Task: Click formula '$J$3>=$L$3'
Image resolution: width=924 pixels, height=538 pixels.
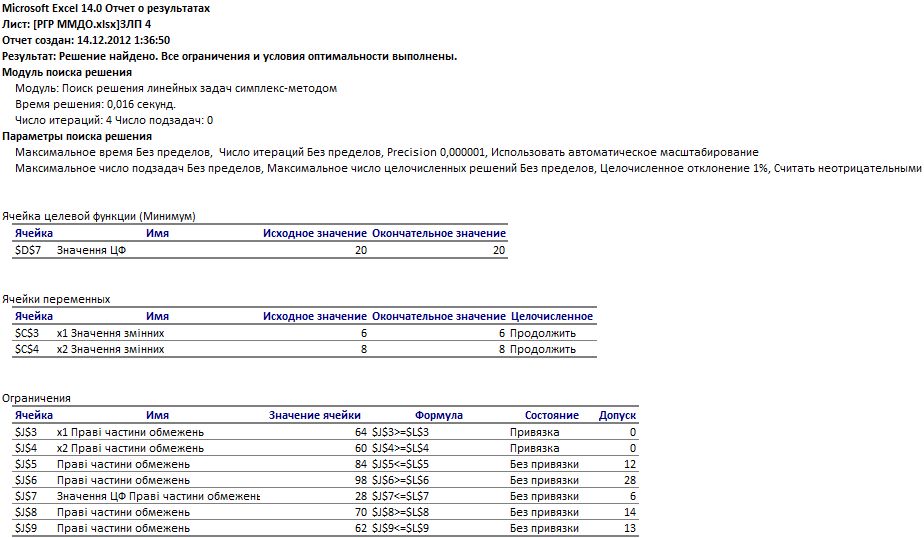Action: (x=401, y=432)
